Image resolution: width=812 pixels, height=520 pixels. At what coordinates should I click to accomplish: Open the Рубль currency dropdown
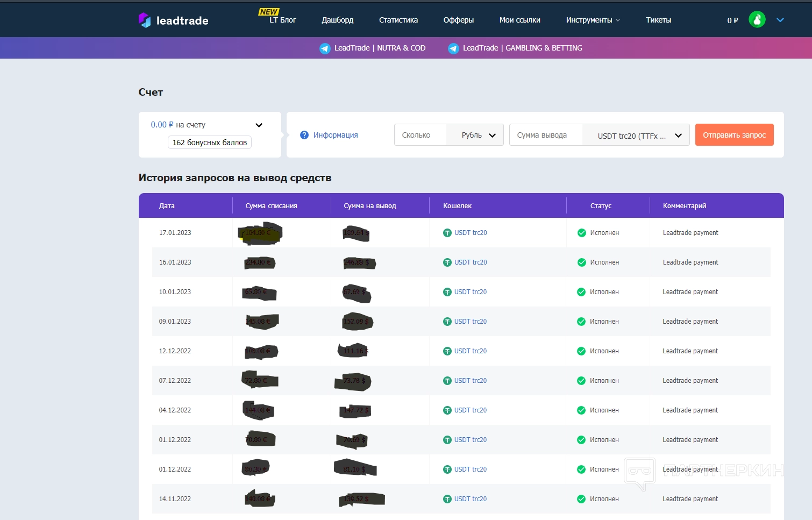(475, 135)
